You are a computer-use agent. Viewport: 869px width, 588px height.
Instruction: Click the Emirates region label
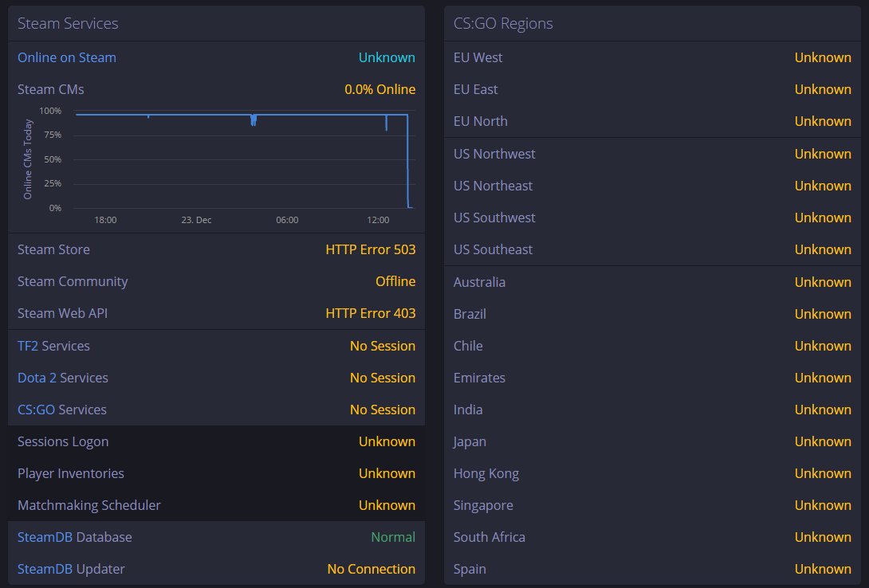tap(479, 378)
